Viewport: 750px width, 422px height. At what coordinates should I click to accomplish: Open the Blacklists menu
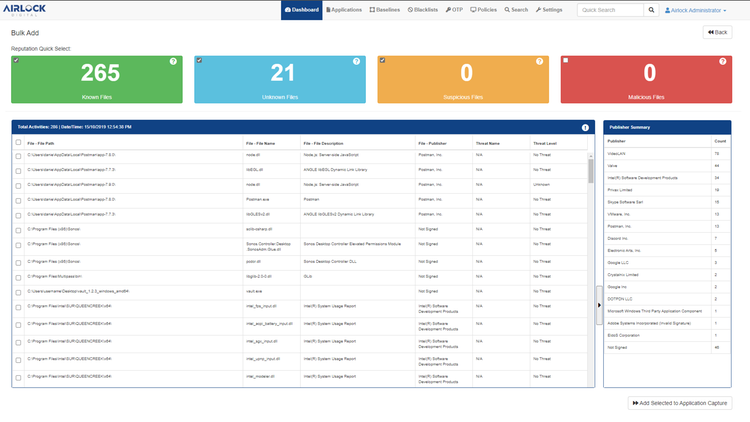coord(423,10)
